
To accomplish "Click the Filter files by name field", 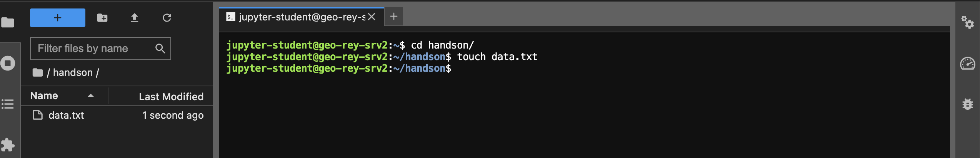I will 94,49.
